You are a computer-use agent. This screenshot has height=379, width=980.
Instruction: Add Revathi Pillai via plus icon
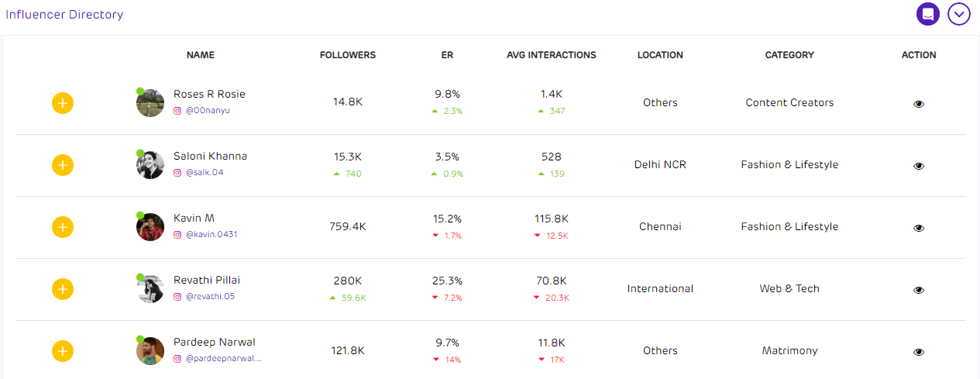point(63,289)
